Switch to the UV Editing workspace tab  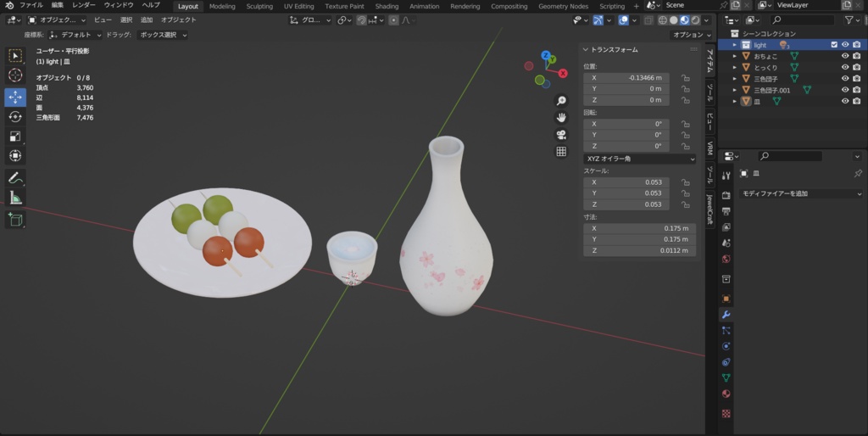(299, 6)
